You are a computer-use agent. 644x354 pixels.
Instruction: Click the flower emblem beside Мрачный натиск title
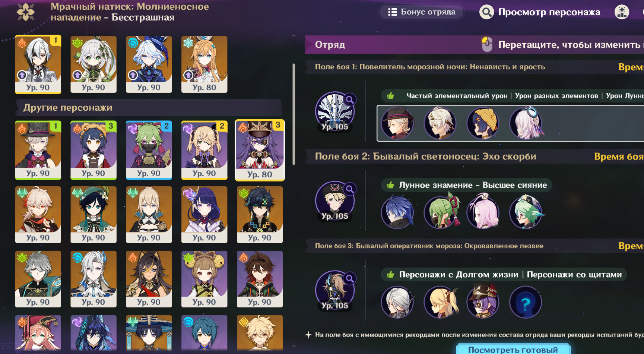26,12
